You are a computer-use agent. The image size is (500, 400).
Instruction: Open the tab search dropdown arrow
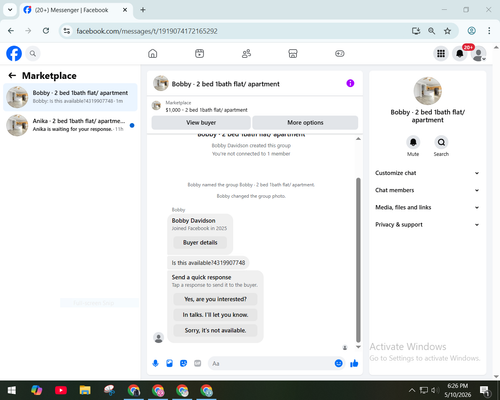click(x=10, y=10)
